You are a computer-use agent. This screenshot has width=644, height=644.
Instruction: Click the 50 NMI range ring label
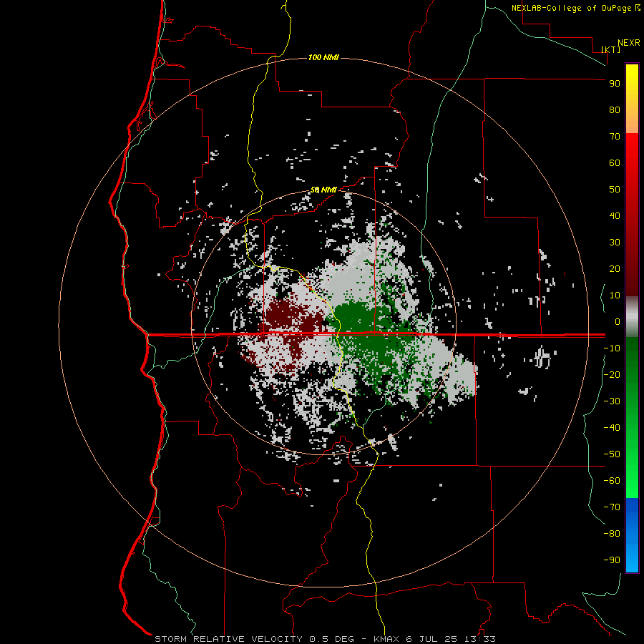click(323, 190)
